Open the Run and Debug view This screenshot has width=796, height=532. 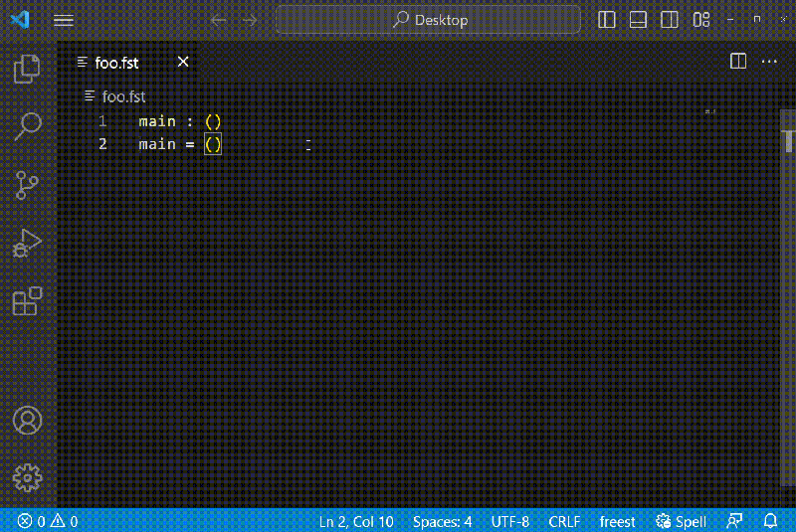27,243
